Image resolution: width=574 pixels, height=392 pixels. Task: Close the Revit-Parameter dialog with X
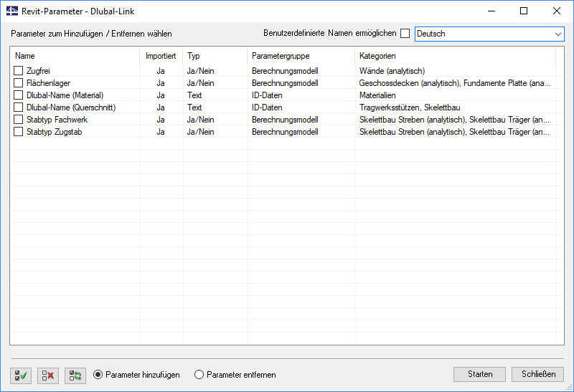tap(557, 11)
